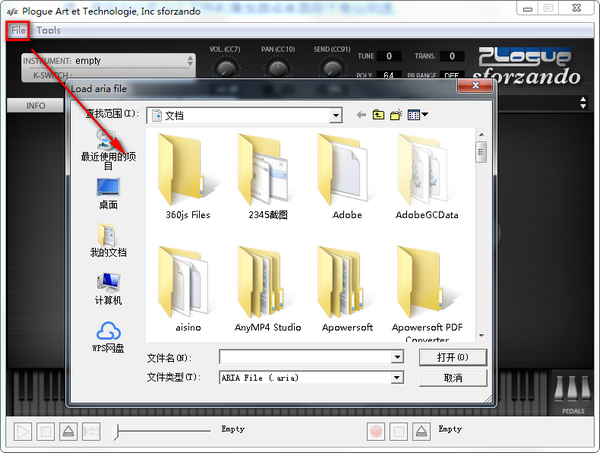This screenshot has width=600, height=453.
Task: Expand the look-in location dropdown
Action: 336,116
